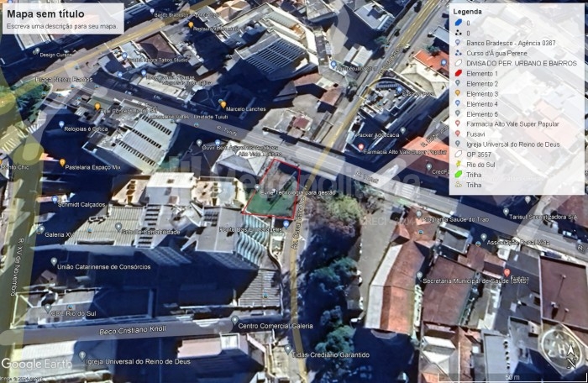Screen dimensions: 588x383
Task: Click the Schmidt Calçados map pin
Action: (55, 199)
